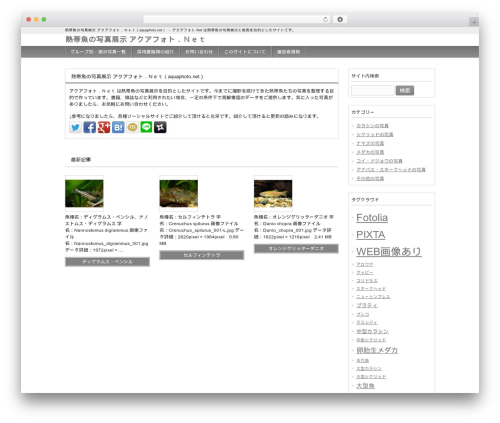Click the セルフィンテトラ button

coord(202,255)
